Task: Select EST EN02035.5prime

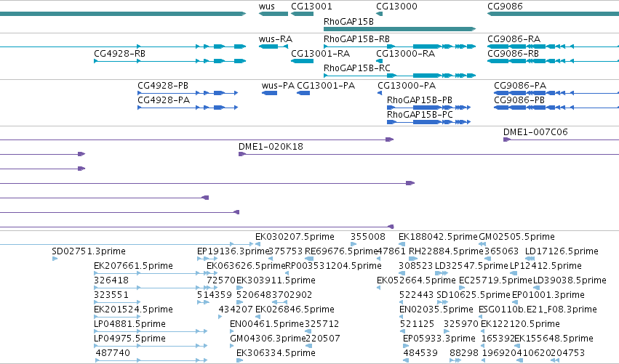Action: [436, 310]
